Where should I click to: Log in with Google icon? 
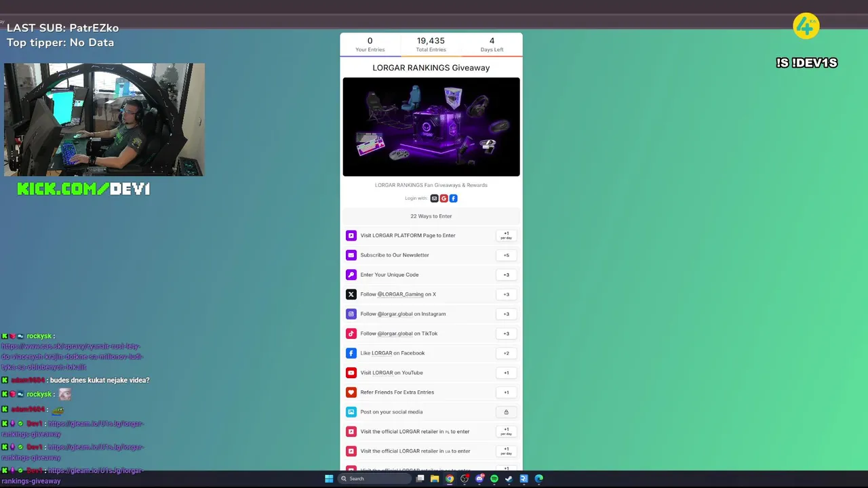tap(444, 199)
